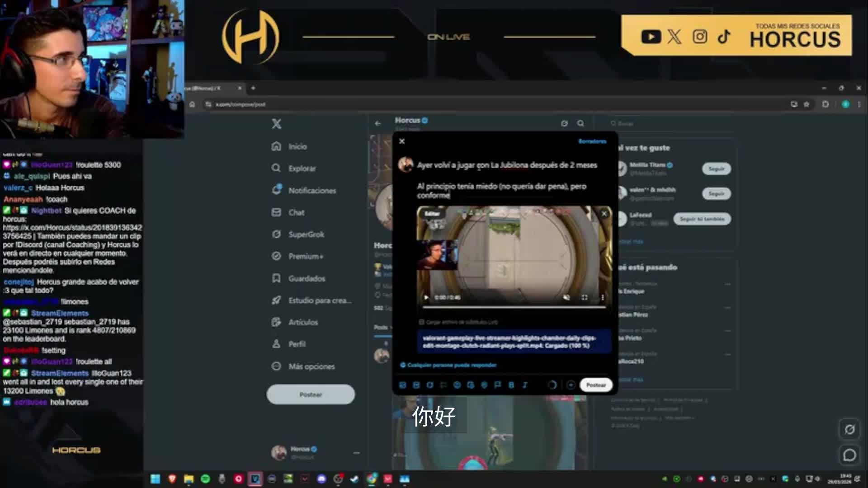Click the bold formatting icon in composer
Image resolution: width=868 pixels, height=488 pixels.
pyautogui.click(x=511, y=385)
